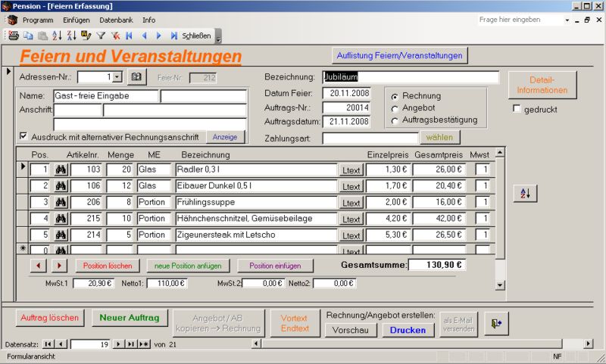The width and height of the screenshot is (606, 364).
Task: Open Auflistung Feiern/Veranstaltungen
Action: (400, 55)
